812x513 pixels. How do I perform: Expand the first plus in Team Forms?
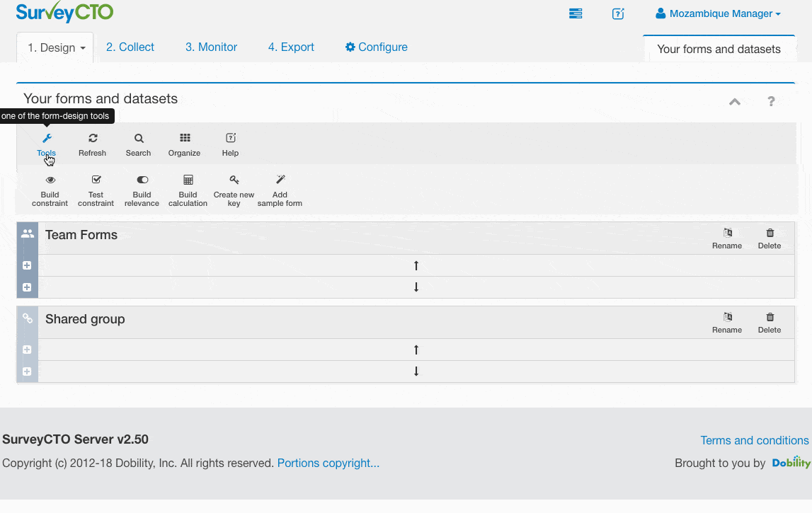tap(27, 265)
